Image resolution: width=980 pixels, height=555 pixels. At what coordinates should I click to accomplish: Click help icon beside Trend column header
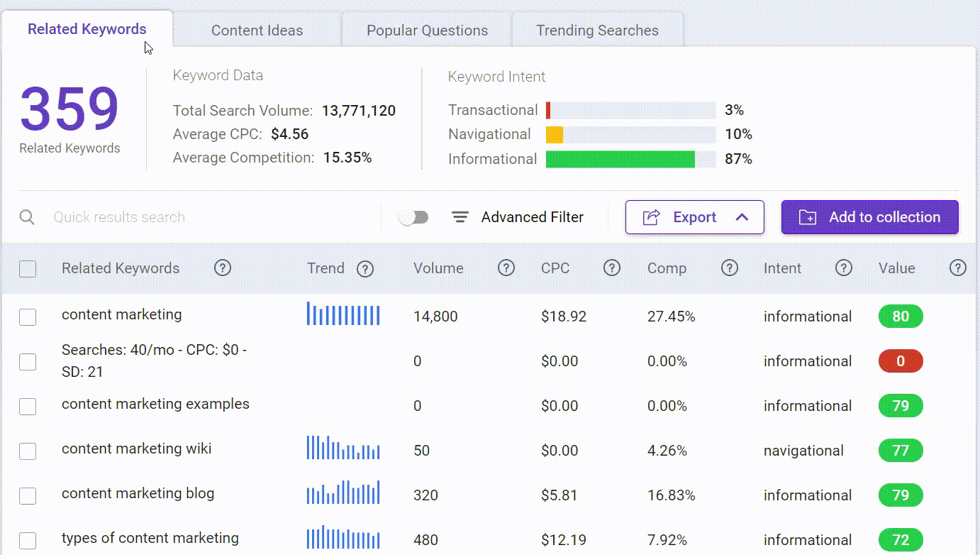coord(365,269)
